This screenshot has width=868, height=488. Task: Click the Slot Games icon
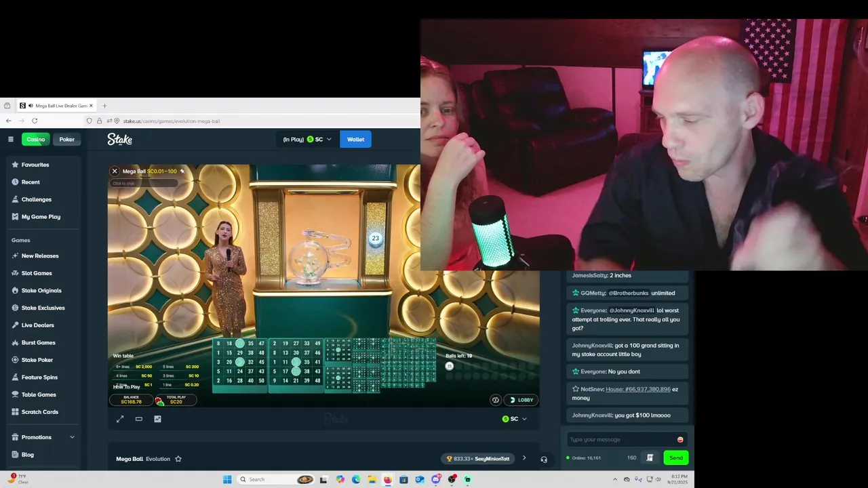[x=15, y=273]
